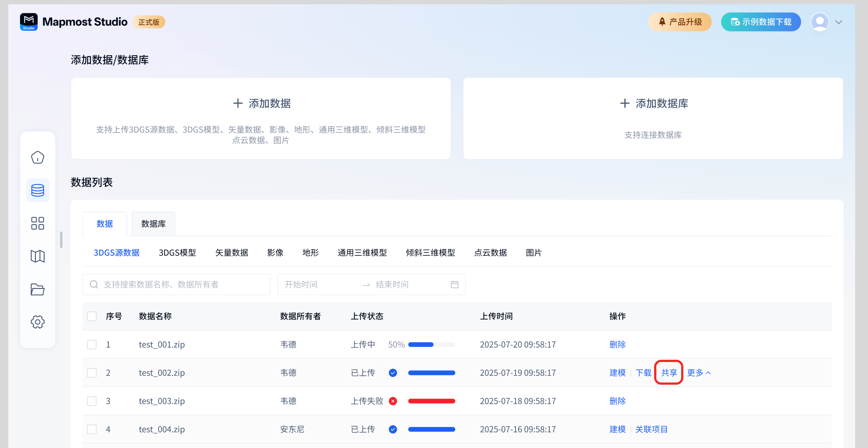Select the database stack sidebar icon
Screen dimensions: 868x448
pos(38,190)
